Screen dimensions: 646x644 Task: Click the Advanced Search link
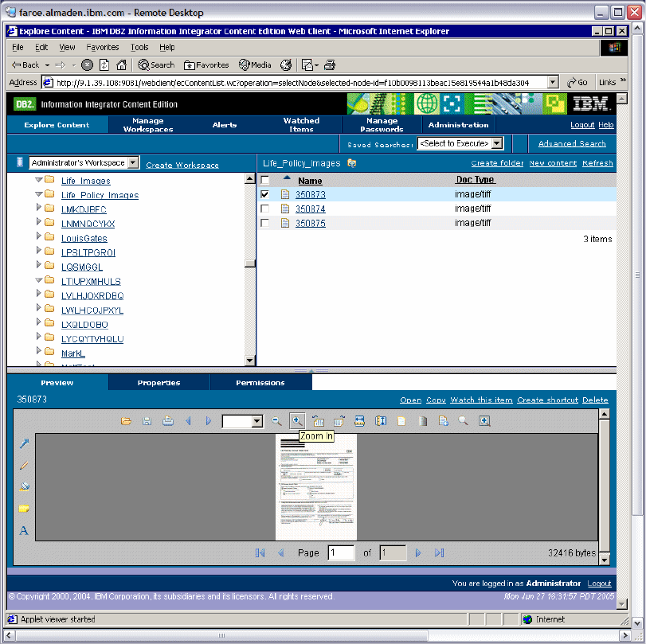pyautogui.click(x=572, y=143)
